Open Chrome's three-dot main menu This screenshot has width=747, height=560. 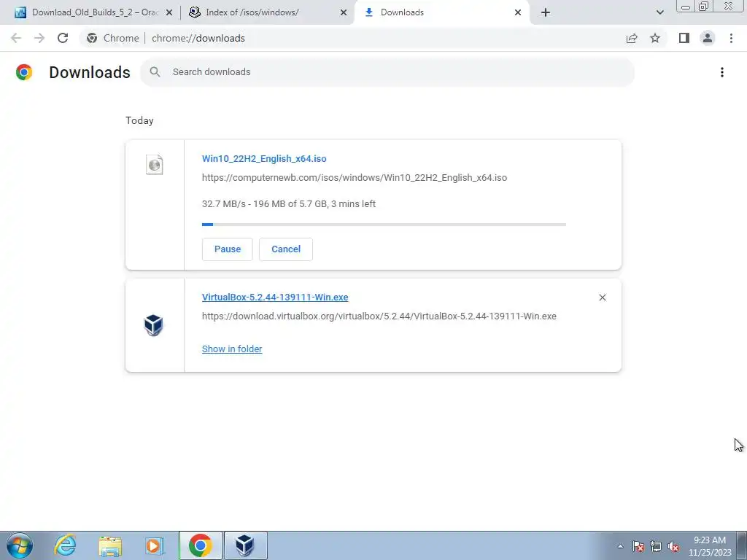[731, 38]
